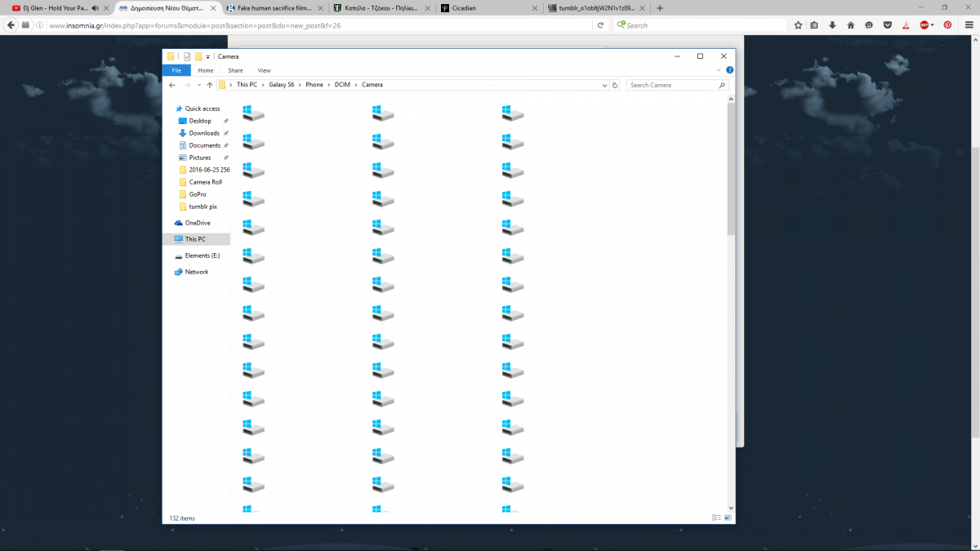Switch to large icons view in status bar
The image size is (980, 551).
coord(728,518)
